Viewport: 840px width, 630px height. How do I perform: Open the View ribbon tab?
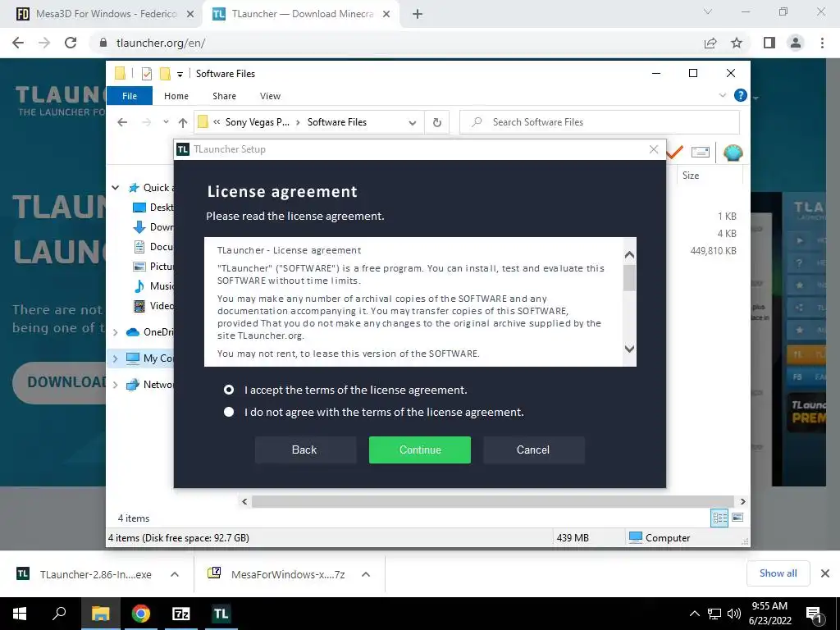click(x=270, y=96)
